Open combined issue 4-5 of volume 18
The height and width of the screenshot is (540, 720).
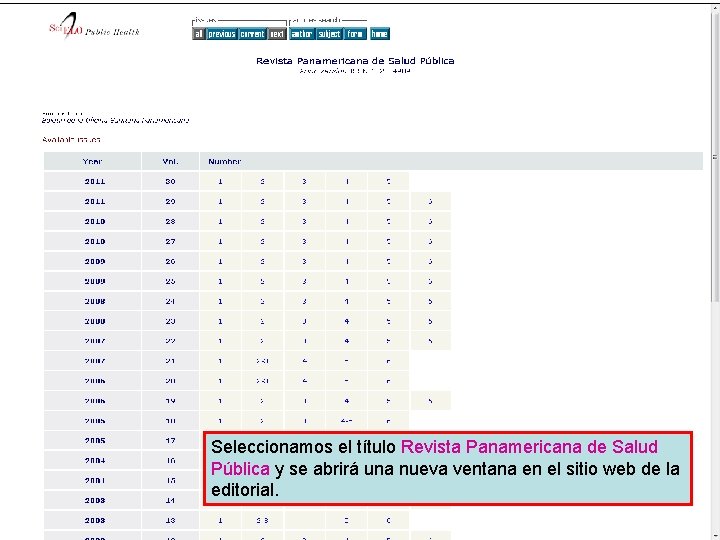347,421
